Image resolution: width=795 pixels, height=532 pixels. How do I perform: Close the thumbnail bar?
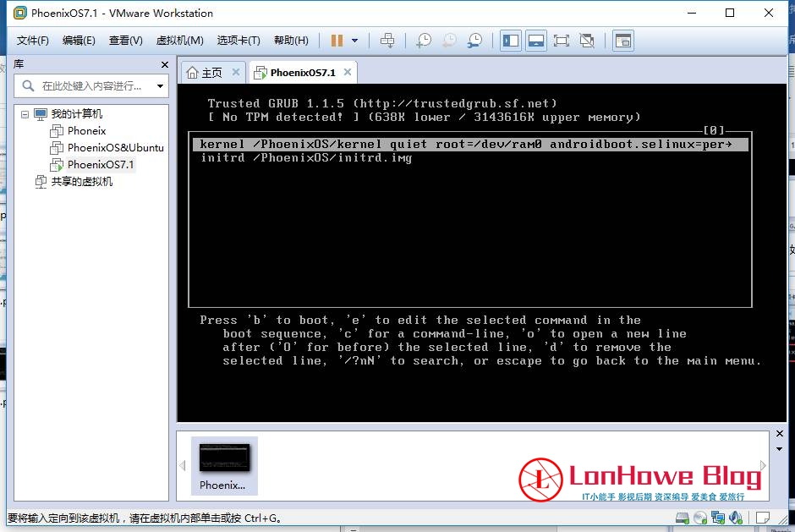[779, 434]
